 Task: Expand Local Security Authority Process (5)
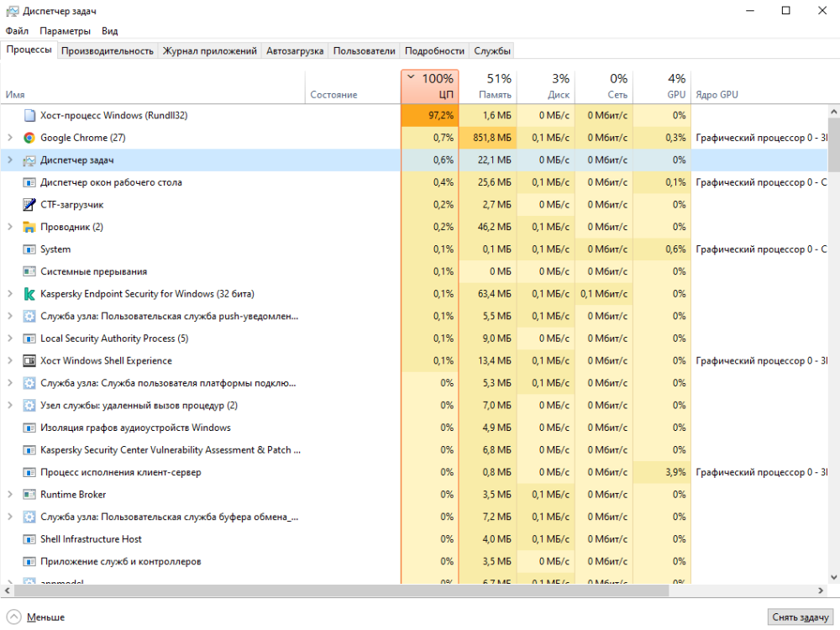click(10, 339)
